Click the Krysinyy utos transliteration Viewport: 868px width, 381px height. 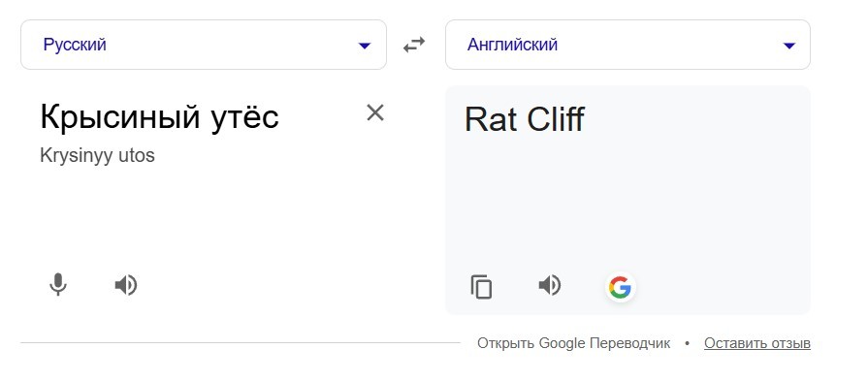coord(97,156)
